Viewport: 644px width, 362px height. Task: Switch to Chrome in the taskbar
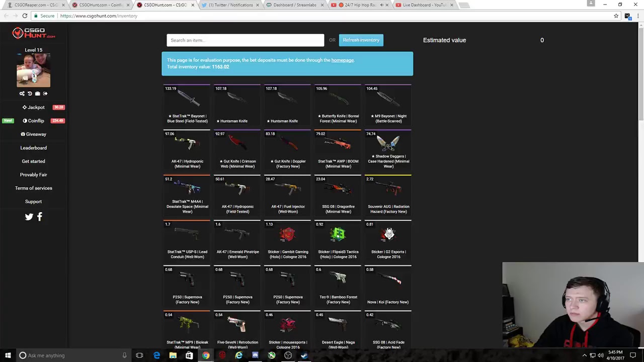point(206,355)
